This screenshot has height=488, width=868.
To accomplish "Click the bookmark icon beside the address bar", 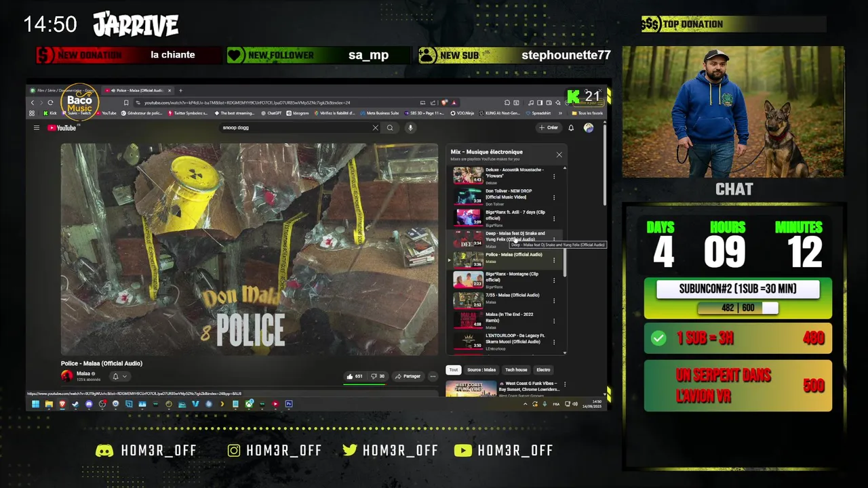I will (126, 102).
